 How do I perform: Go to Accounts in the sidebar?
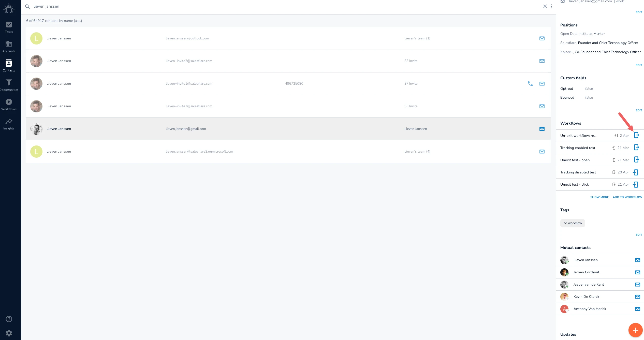9,47
